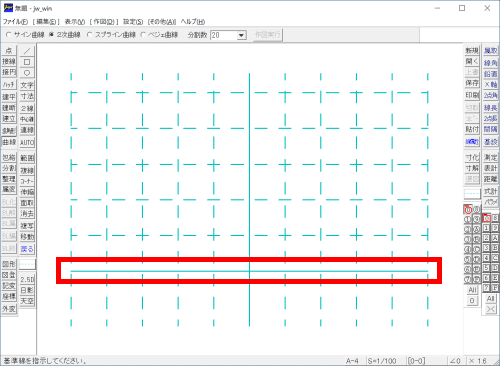Click the A-4 paper size status button
Image resolution: width=500 pixels, height=366 pixels.
352,361
